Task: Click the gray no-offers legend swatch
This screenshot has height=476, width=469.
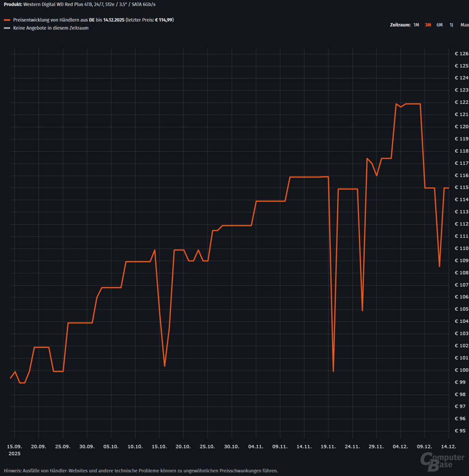Action: [7, 28]
